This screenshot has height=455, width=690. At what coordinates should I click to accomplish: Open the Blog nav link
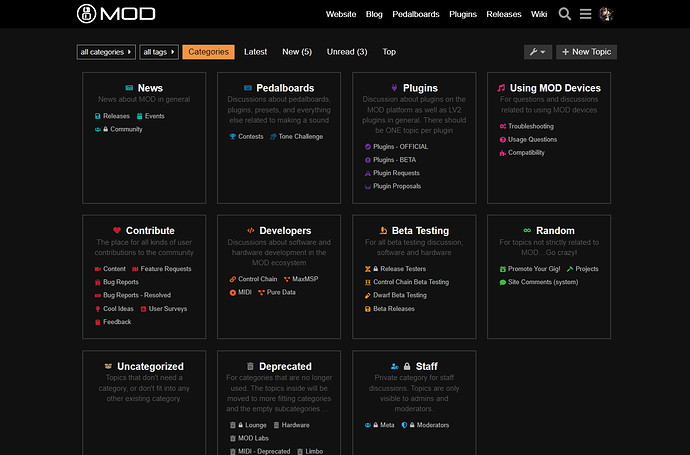374,14
